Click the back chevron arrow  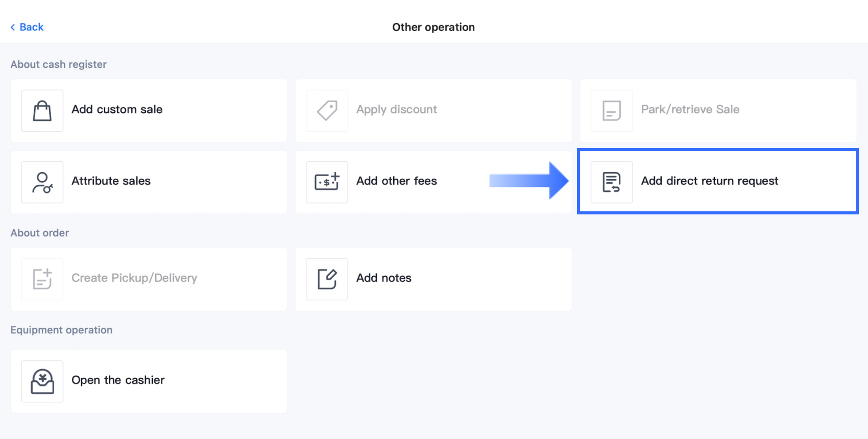(x=13, y=27)
